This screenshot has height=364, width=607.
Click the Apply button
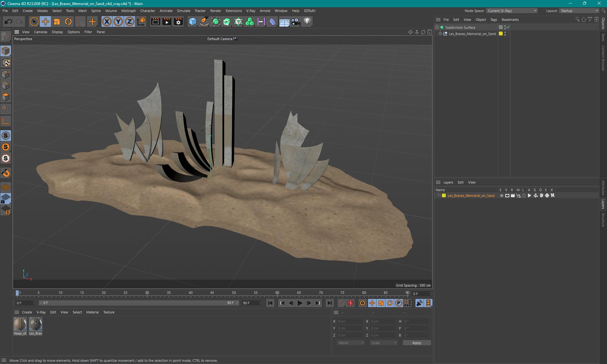click(416, 343)
